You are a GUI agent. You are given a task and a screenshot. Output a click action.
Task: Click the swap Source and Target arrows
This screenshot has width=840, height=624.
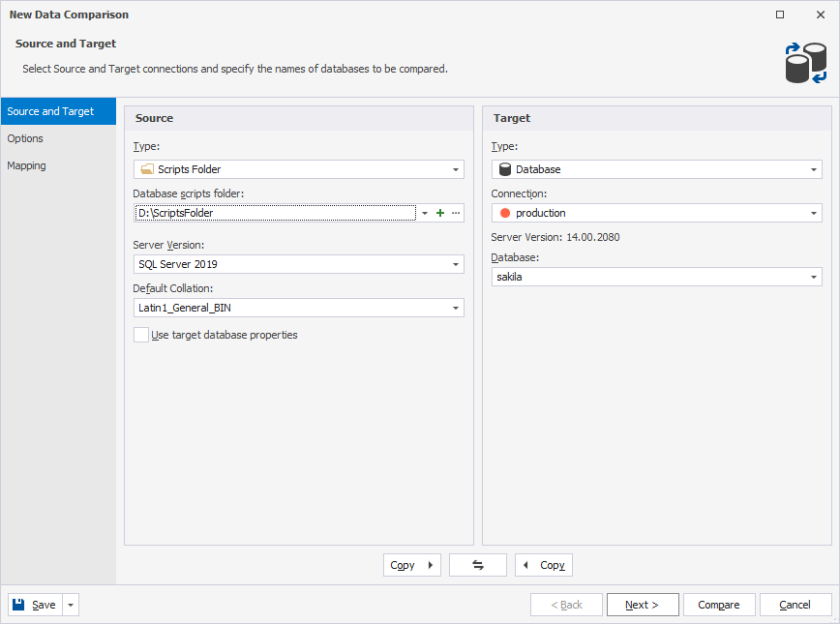(477, 565)
